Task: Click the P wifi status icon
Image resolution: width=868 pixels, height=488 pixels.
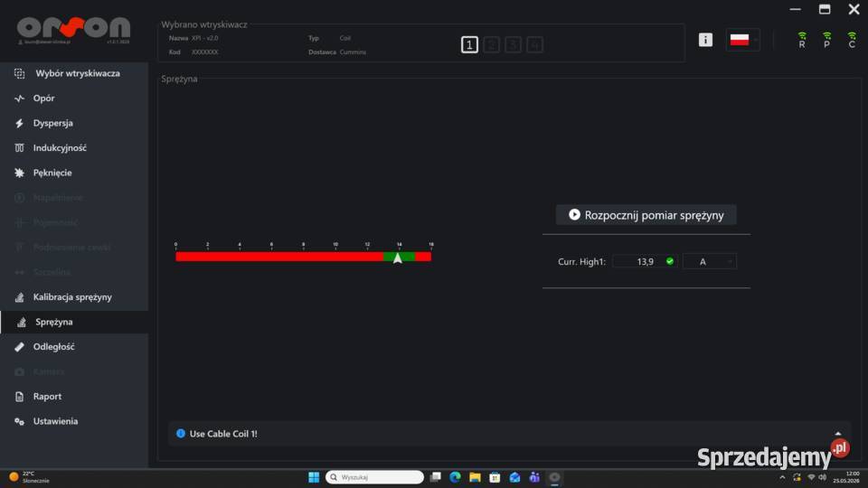Action: click(826, 40)
